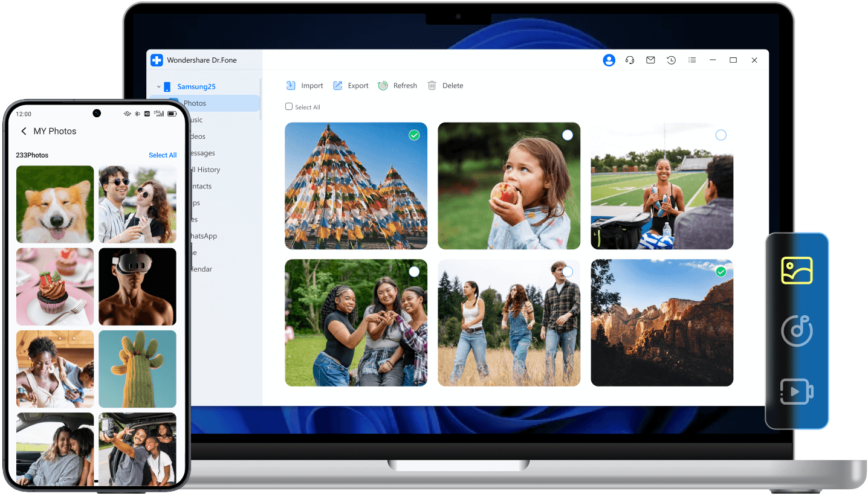Open the clock history icon
Image resolution: width=868 pixels, height=494 pixels.
(672, 60)
